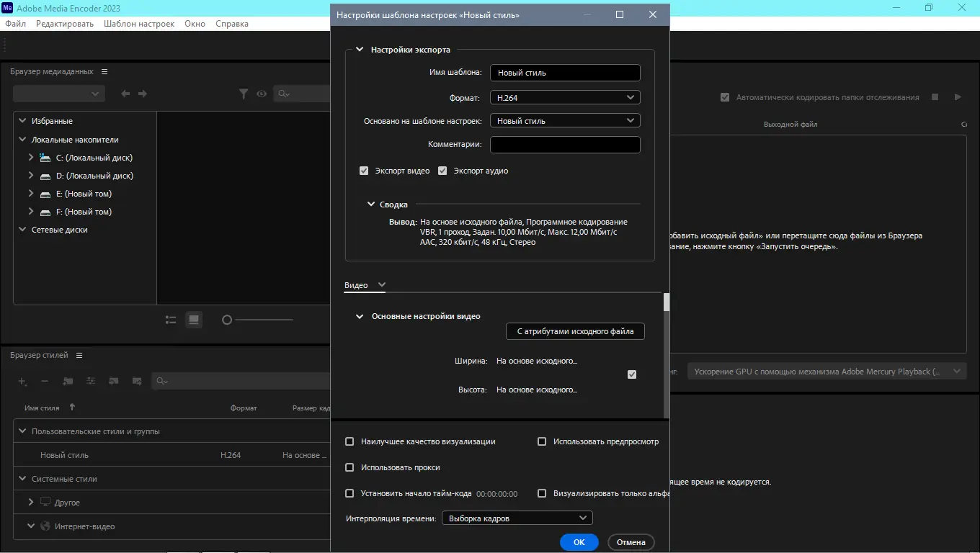Open the Media Browser panel menu icon
The width and height of the screenshot is (980, 553).
(104, 71)
